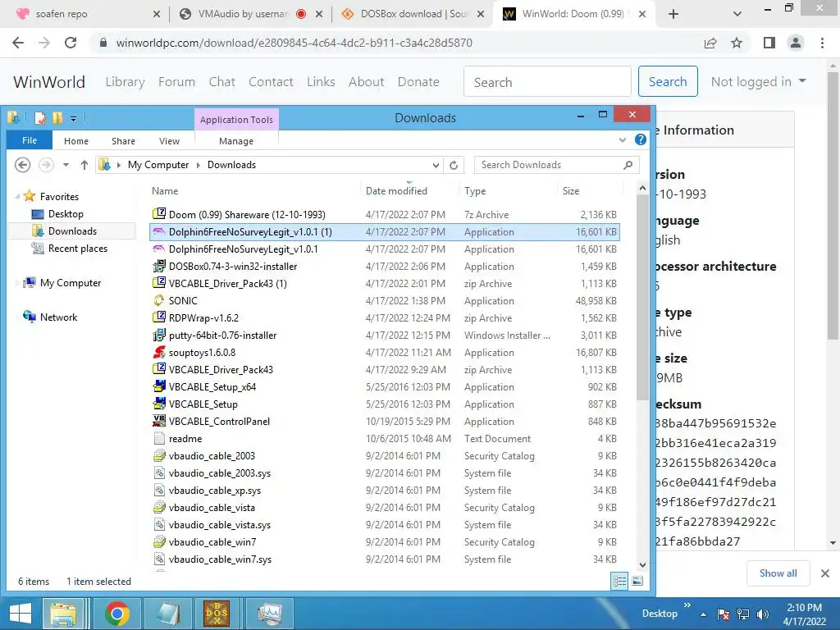Click the file list vertical scrollbar thumb
Viewport: 840px width, 630px height.
click(642, 298)
